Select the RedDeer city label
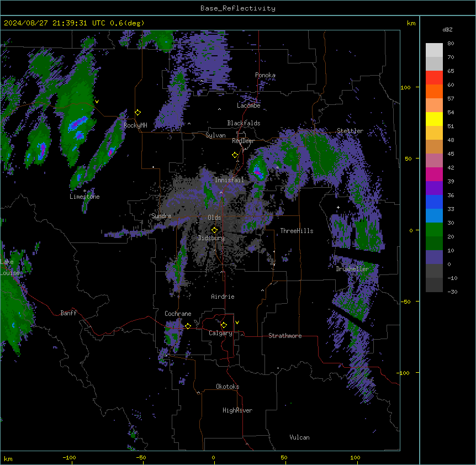This screenshot has width=476, height=465. [243, 141]
